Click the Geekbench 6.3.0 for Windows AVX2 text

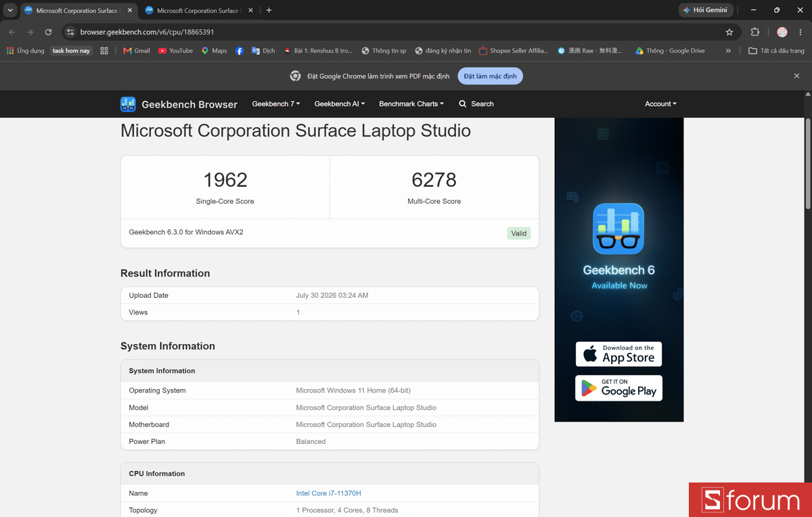(x=186, y=232)
